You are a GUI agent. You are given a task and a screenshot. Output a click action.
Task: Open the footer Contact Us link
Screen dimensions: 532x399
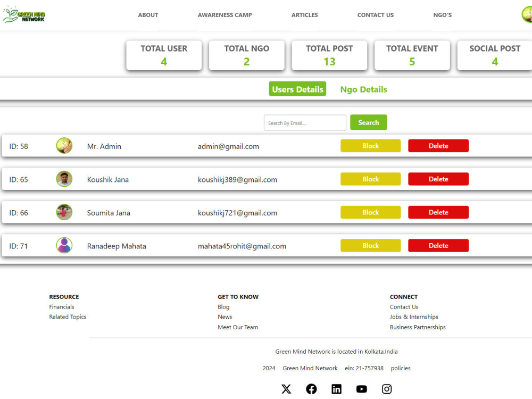click(404, 307)
